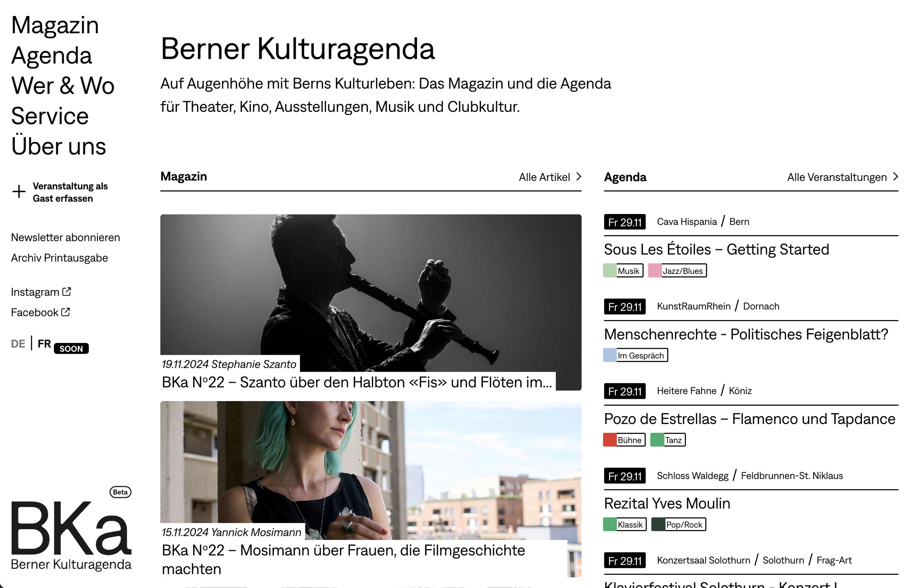Click the Facebook external link icon
Image resolution: width=915 pixels, height=588 pixels.
pos(66,312)
